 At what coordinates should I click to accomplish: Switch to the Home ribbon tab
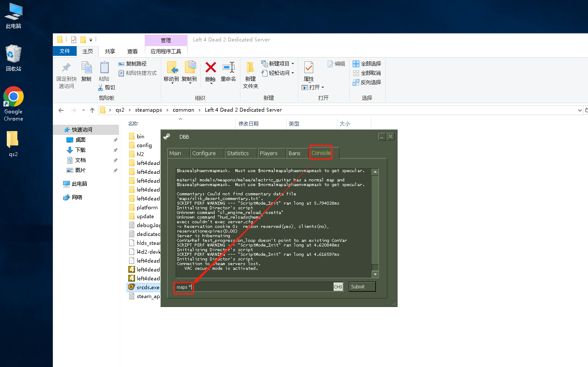tap(88, 51)
